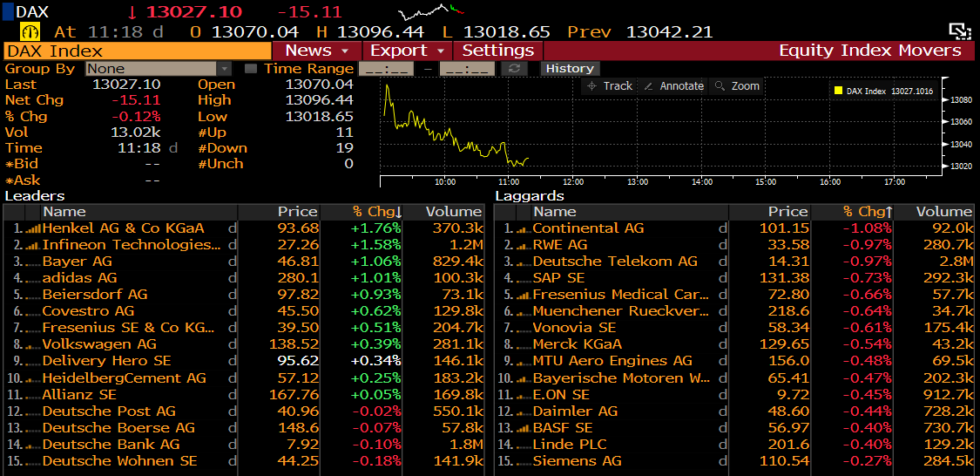Click the signal bars icon beside Henkel AG
The width and height of the screenshot is (980, 476).
tap(34, 228)
